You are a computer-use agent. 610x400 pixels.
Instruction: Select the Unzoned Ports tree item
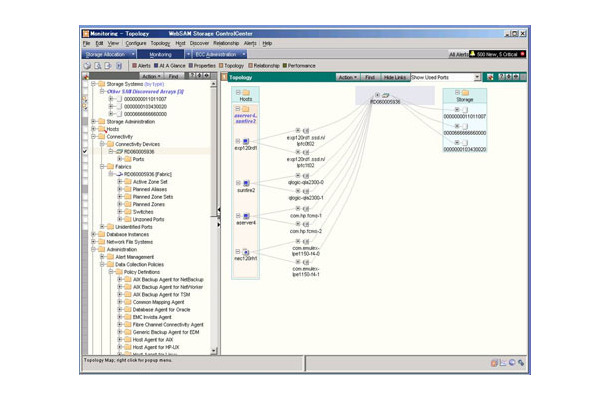(148, 219)
